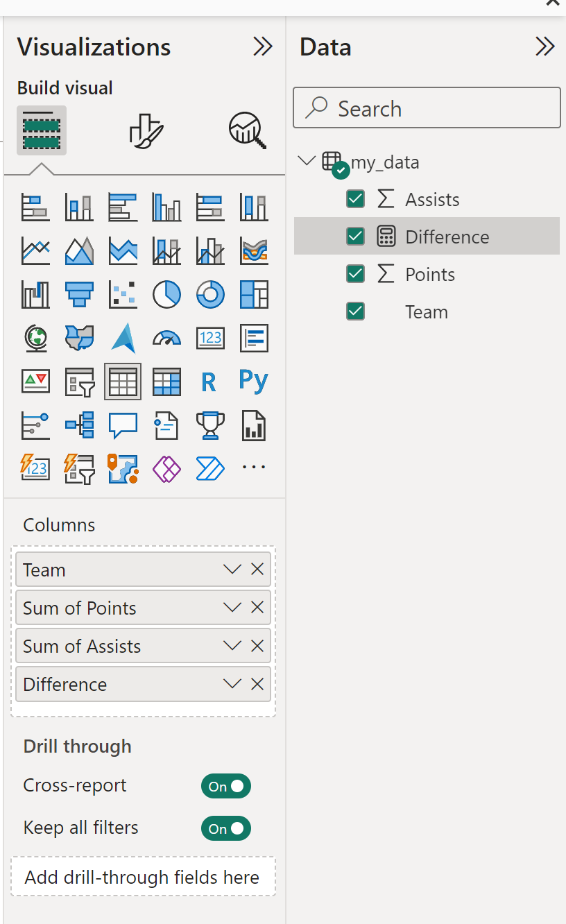
Task: Choose the donut chart visual
Action: click(210, 294)
